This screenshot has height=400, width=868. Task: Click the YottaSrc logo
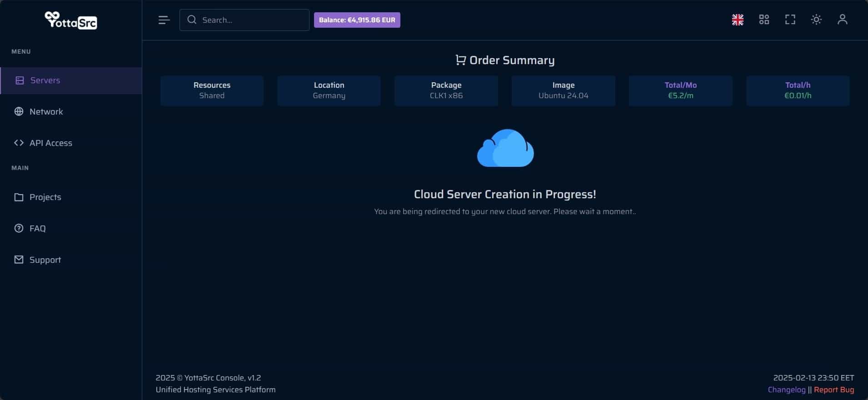71,20
